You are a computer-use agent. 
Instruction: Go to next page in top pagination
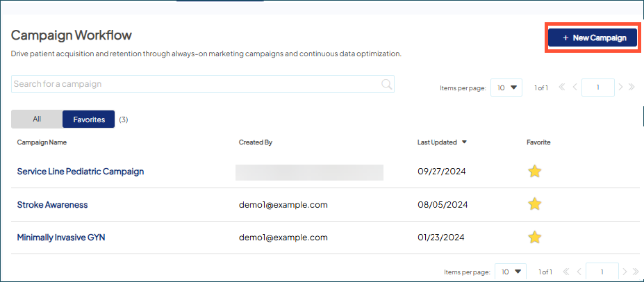[x=621, y=88]
